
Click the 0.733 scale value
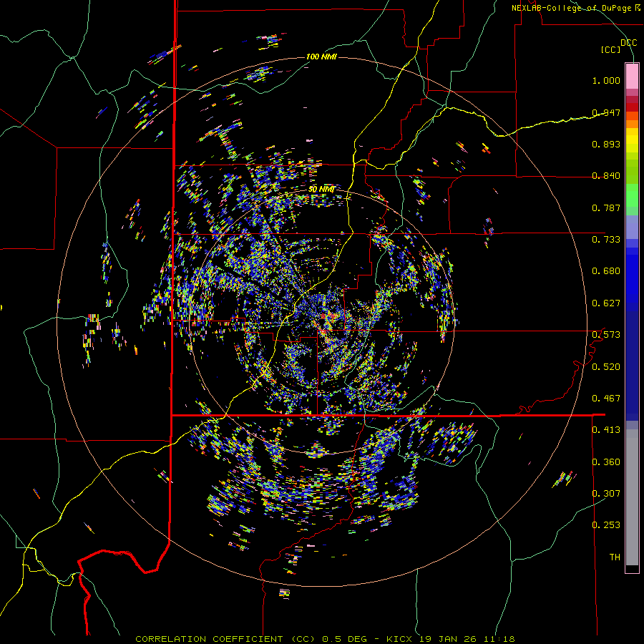point(606,240)
